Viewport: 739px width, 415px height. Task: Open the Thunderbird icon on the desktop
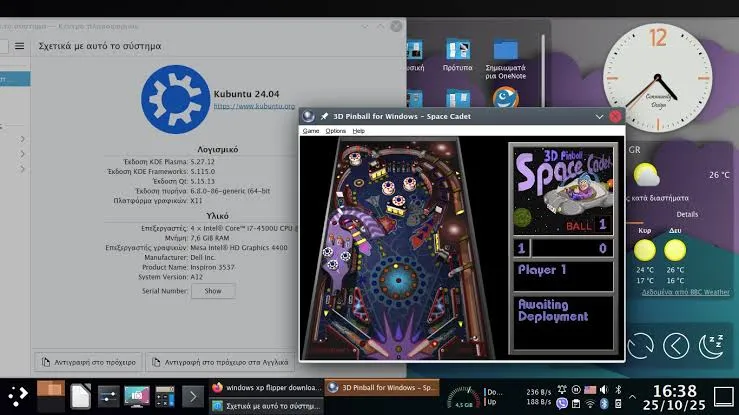(506, 98)
